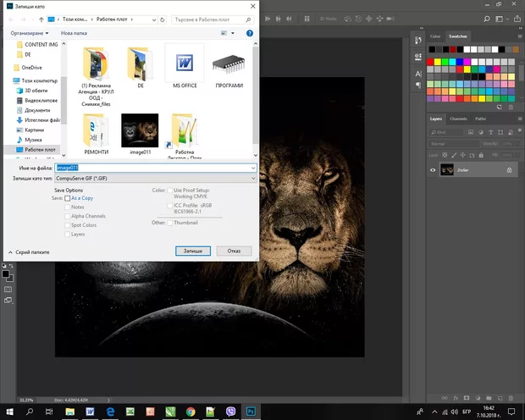Viewport: 525px width, 420px height.
Task: Switch to the Channels tab
Action: (458, 119)
